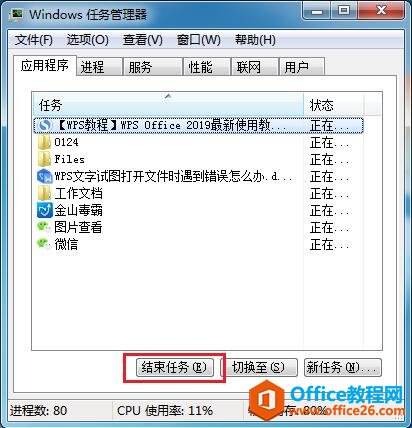This screenshot has height=428, width=412.
Task: Open the 帮助(H) menu
Action: pyautogui.click(x=255, y=40)
